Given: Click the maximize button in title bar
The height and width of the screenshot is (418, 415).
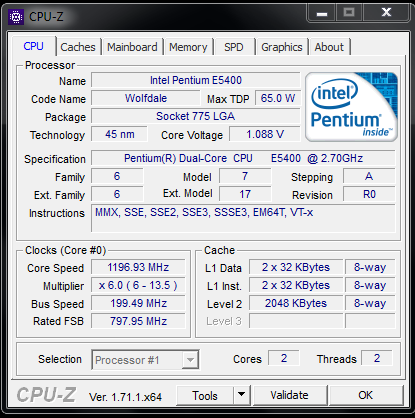Looking at the screenshot, I should (349, 13).
